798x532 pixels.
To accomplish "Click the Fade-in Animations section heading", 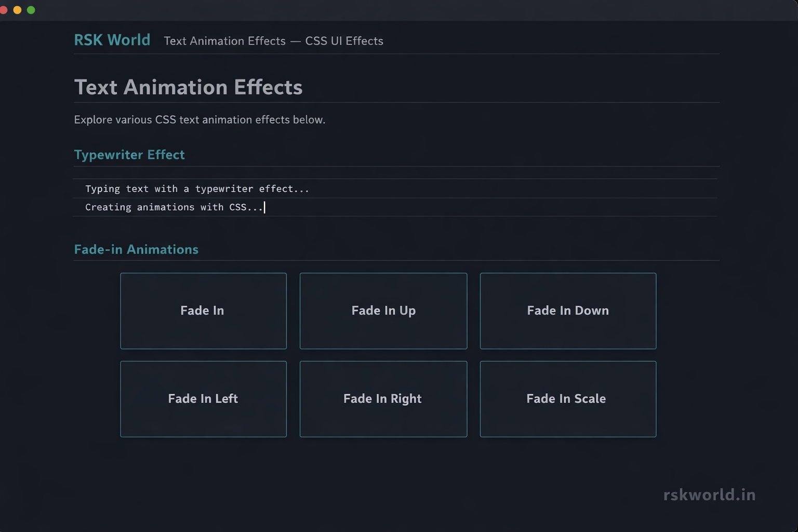I will 136,249.
